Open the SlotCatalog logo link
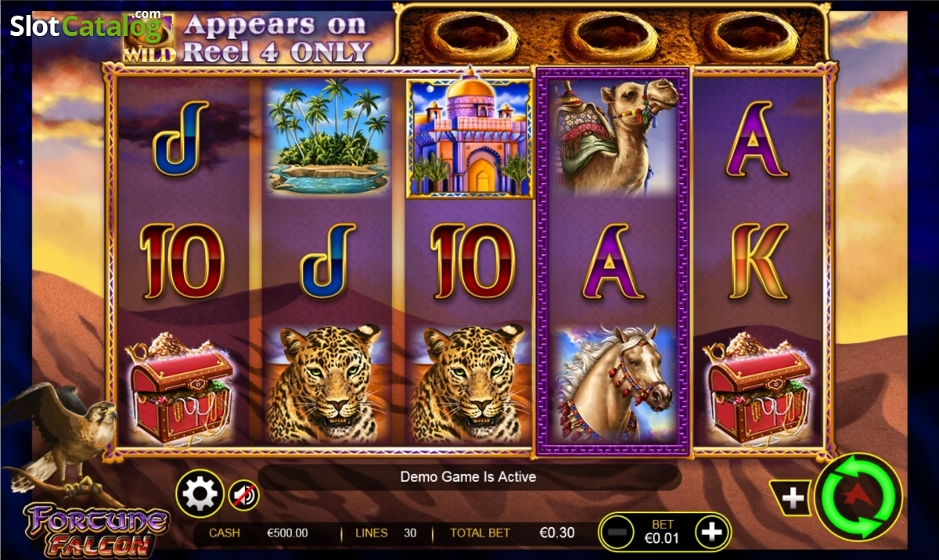Viewport: 939px width, 560px height. click(x=86, y=25)
